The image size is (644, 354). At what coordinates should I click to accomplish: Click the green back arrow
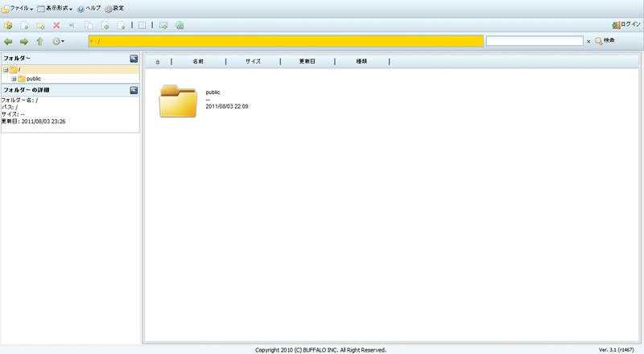coord(9,41)
